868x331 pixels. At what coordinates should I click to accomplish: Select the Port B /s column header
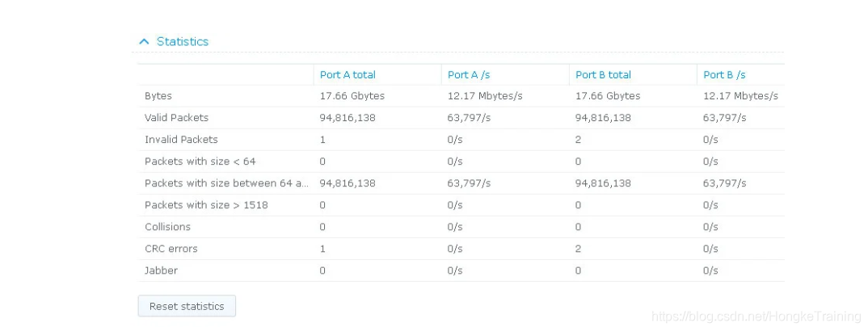point(725,74)
